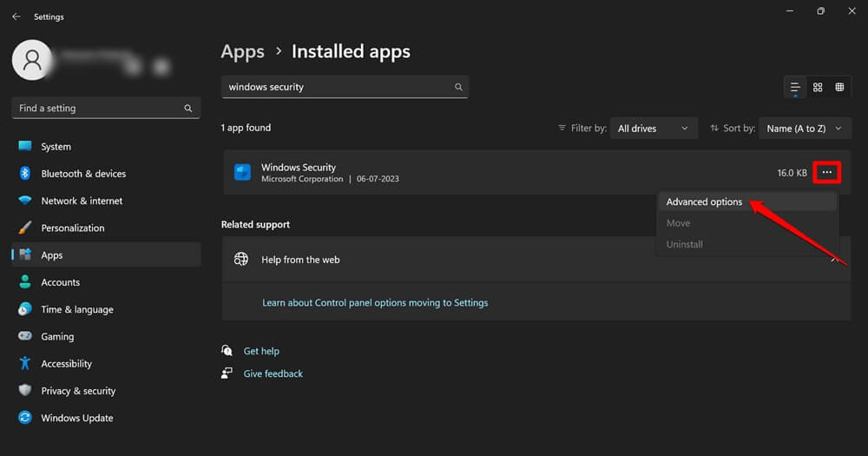The width and height of the screenshot is (868, 456).
Task: Open the Sort by Name dropdown
Action: click(805, 129)
